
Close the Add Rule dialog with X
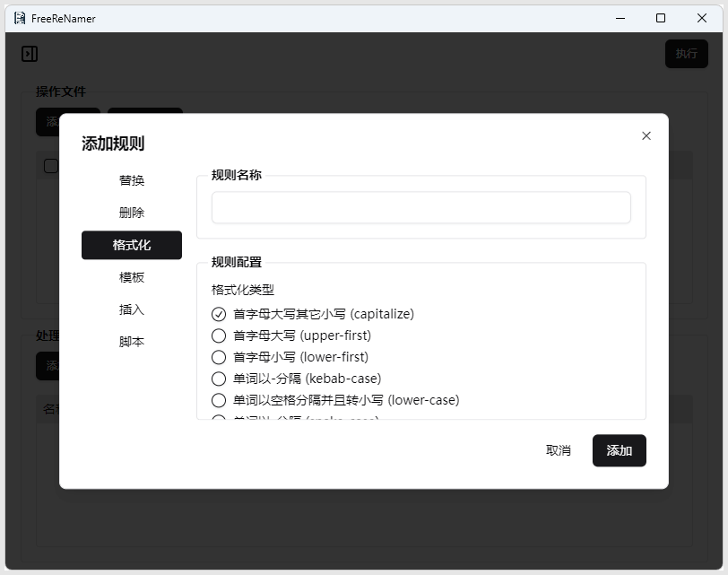pos(646,136)
